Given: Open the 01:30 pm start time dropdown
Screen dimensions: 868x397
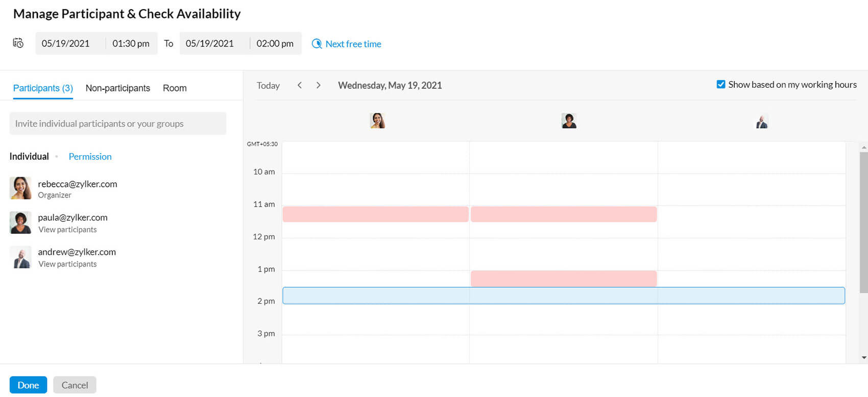Looking at the screenshot, I should click(131, 43).
